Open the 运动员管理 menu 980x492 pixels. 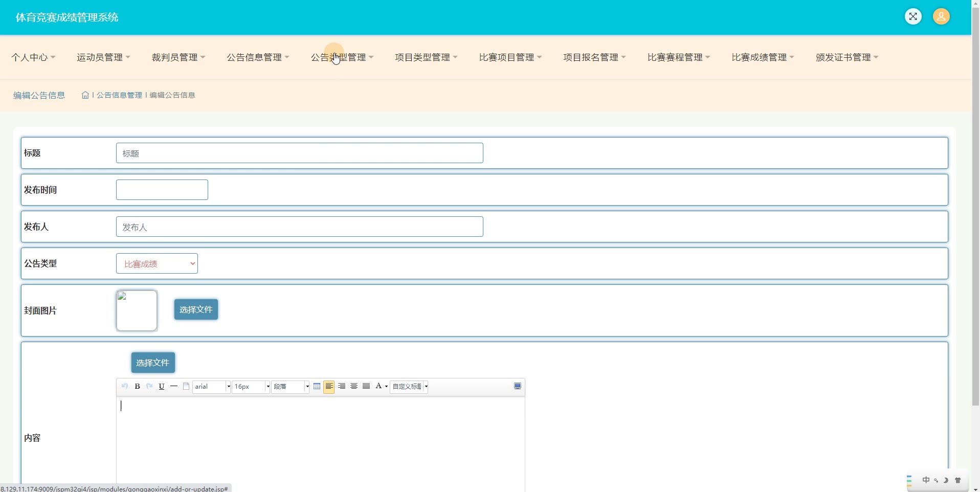point(103,57)
